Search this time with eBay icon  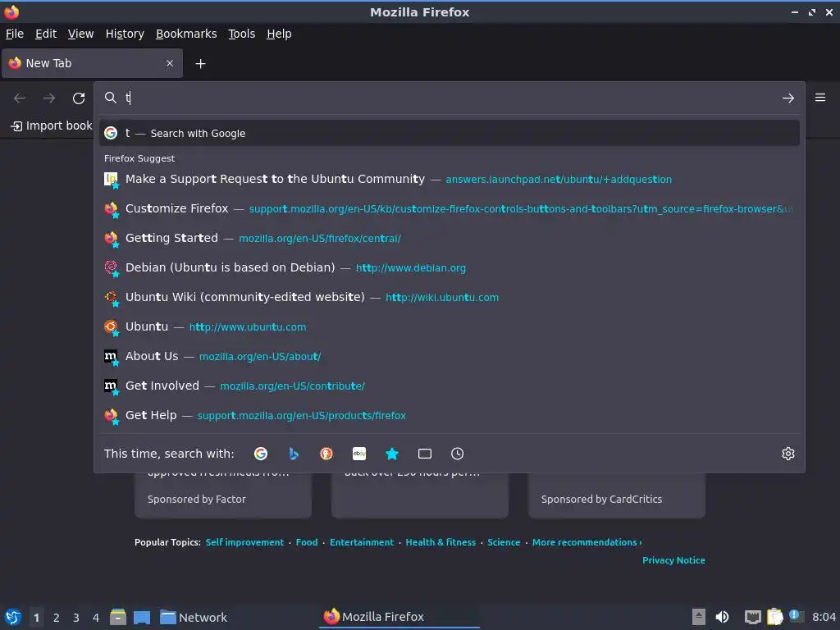click(359, 454)
